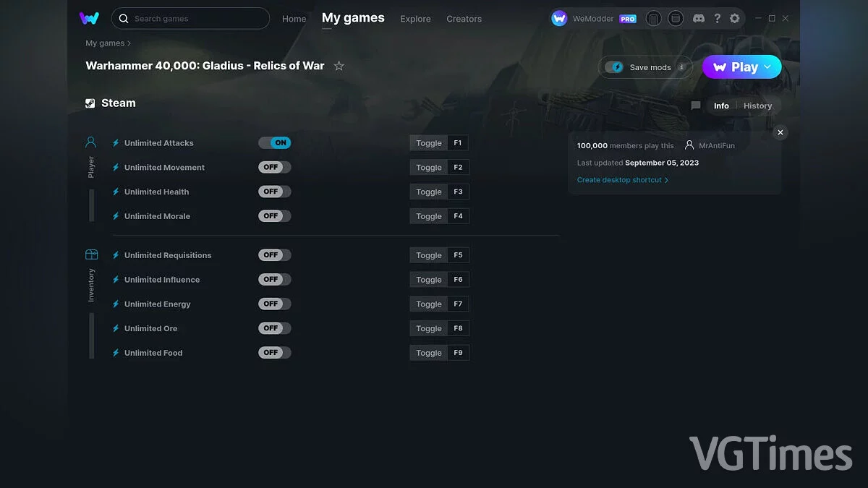Enable the Unlimited Ore switch

tap(275, 328)
